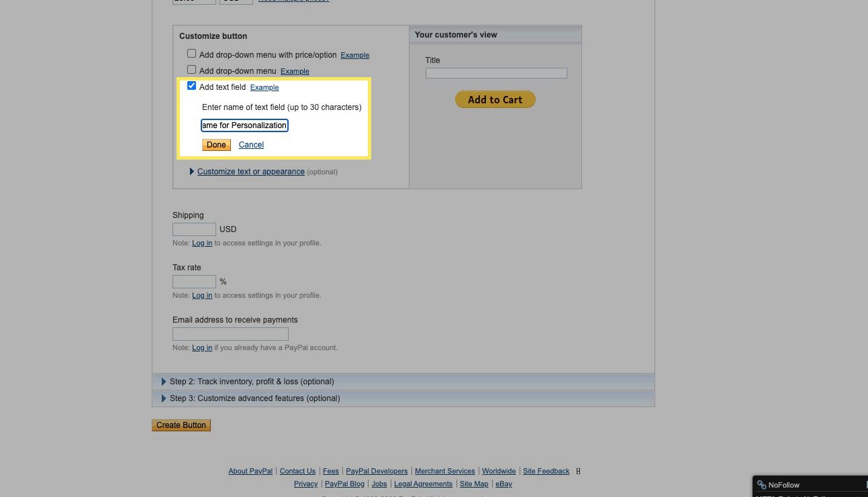Click the Tax rate input box
Image resolution: width=868 pixels, height=497 pixels.
coord(194,282)
